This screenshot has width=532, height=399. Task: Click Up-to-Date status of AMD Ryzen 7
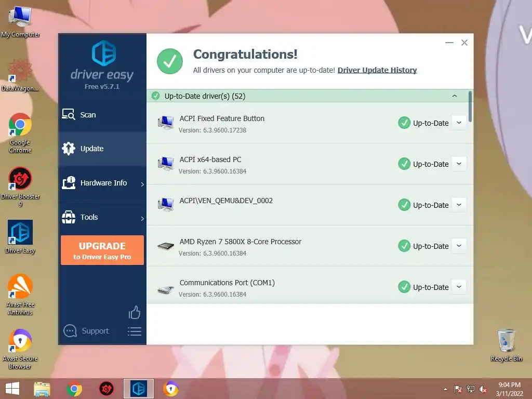coord(423,246)
